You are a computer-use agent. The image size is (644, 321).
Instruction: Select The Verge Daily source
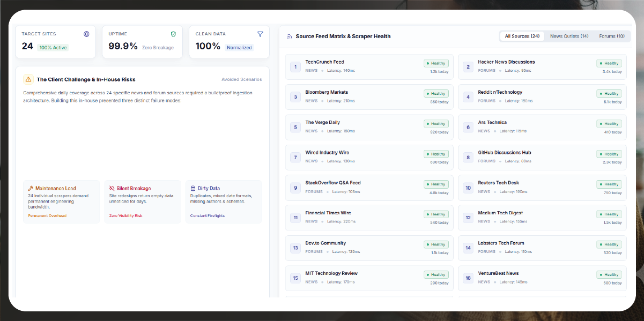tap(369, 127)
